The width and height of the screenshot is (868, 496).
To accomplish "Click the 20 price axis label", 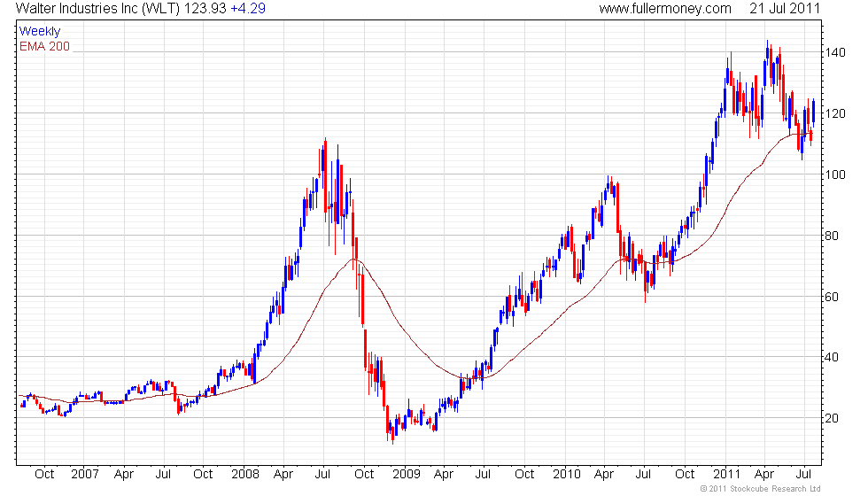I will point(832,418).
